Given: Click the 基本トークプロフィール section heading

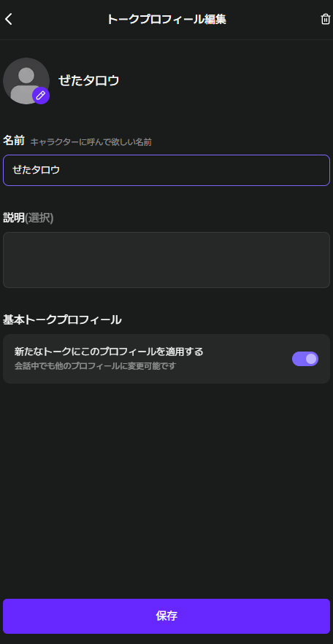Looking at the screenshot, I should point(62,319).
